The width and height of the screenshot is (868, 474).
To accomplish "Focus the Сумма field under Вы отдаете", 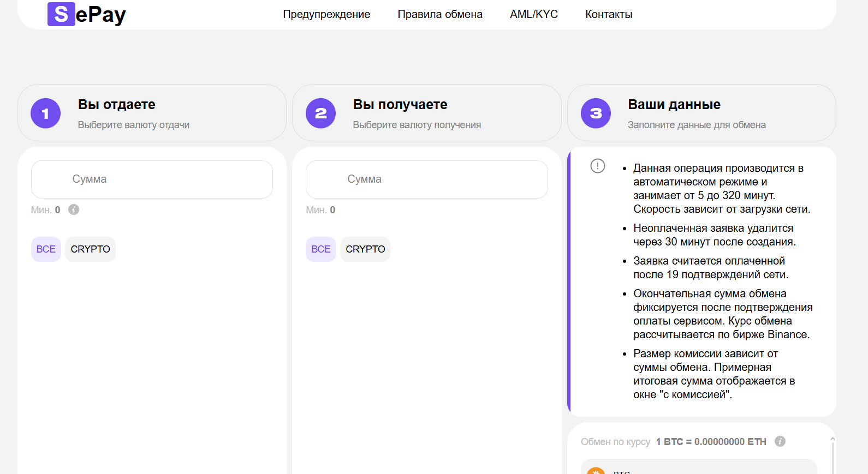I will pyautogui.click(x=152, y=179).
